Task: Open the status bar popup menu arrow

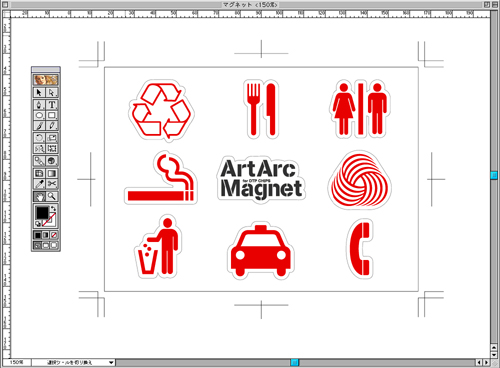Action: (111, 362)
